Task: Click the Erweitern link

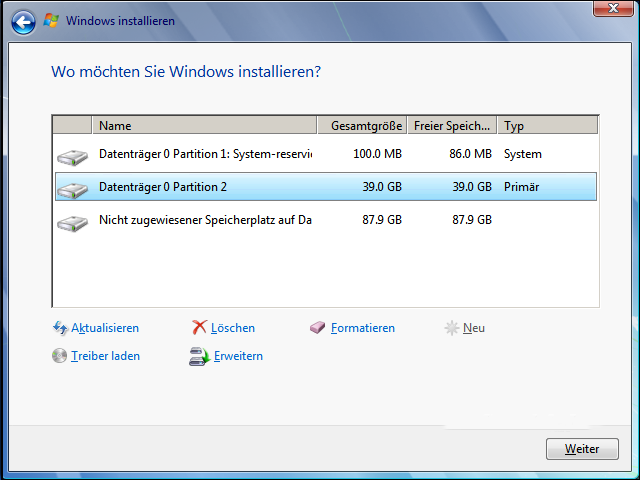Action: click(x=238, y=356)
